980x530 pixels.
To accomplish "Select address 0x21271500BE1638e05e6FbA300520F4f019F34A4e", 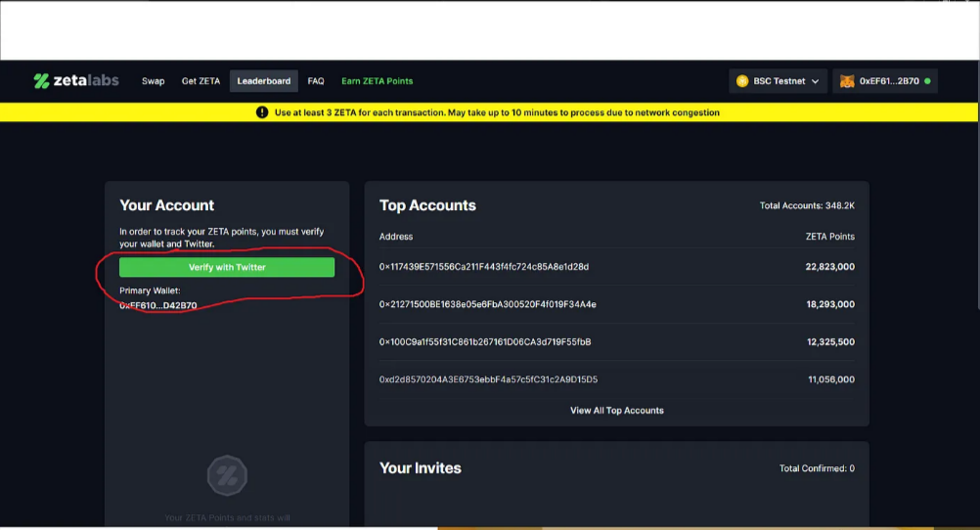I will click(487, 304).
